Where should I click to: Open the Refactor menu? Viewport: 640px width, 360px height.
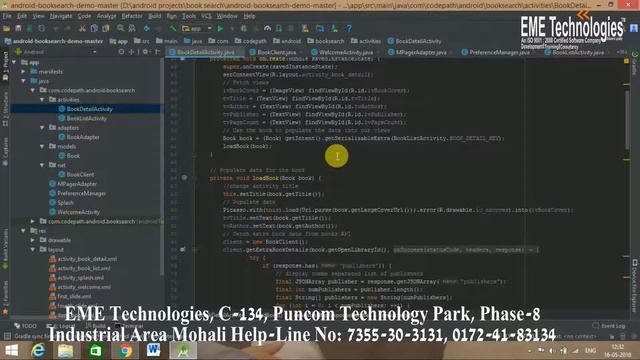132,16
